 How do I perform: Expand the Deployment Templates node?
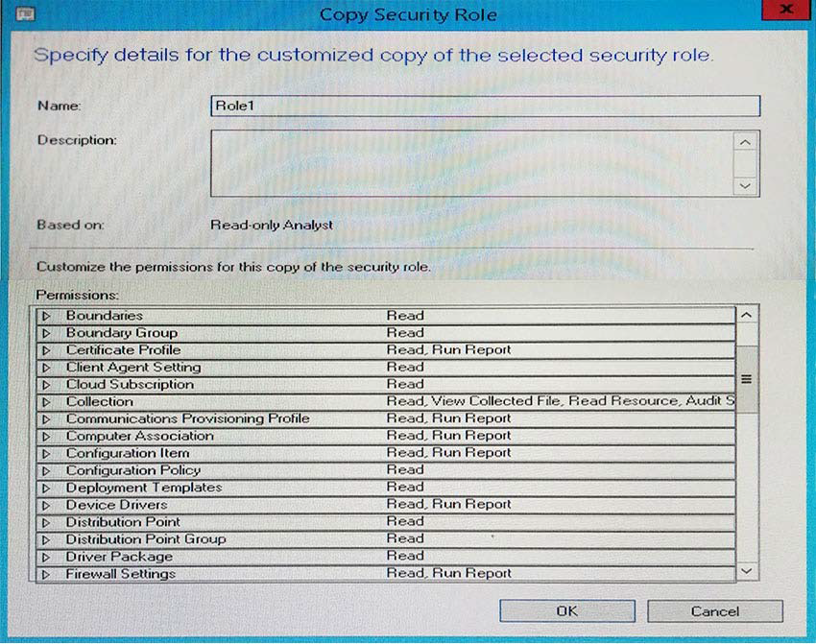(46, 488)
